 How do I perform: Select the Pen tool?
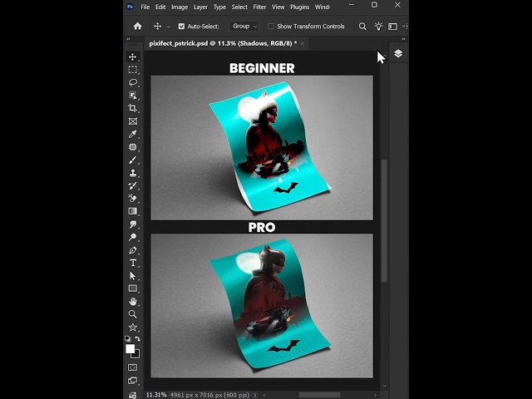point(133,250)
